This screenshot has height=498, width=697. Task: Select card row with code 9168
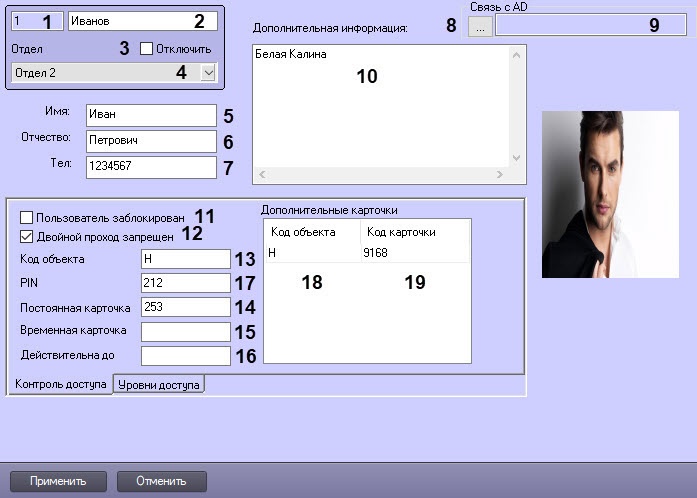366,254
